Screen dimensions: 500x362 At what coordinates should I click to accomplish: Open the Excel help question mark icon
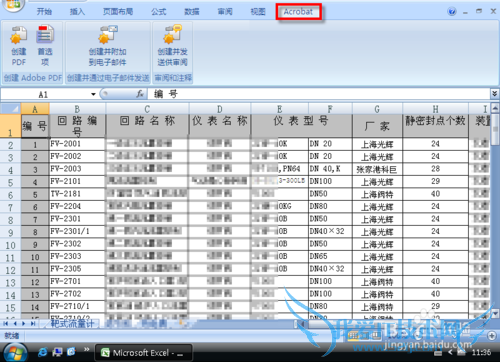tap(452, 12)
